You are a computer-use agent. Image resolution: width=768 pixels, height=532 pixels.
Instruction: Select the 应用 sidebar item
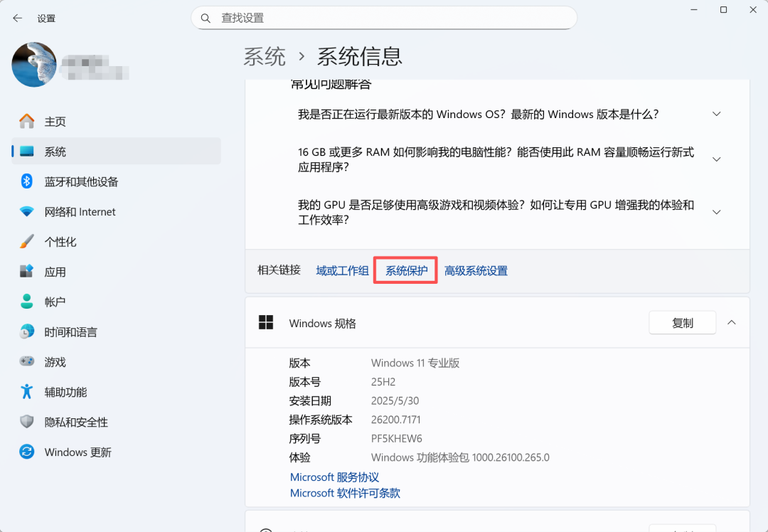click(117, 272)
